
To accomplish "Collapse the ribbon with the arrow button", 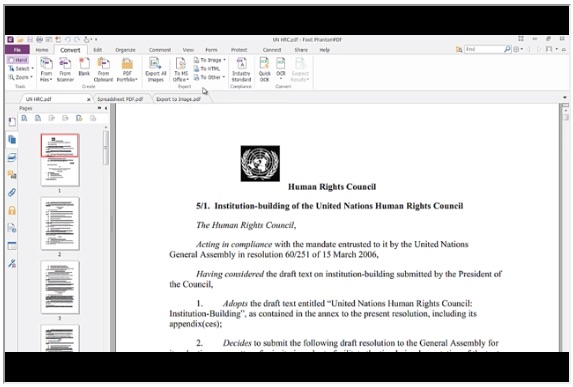I will [x=564, y=49].
